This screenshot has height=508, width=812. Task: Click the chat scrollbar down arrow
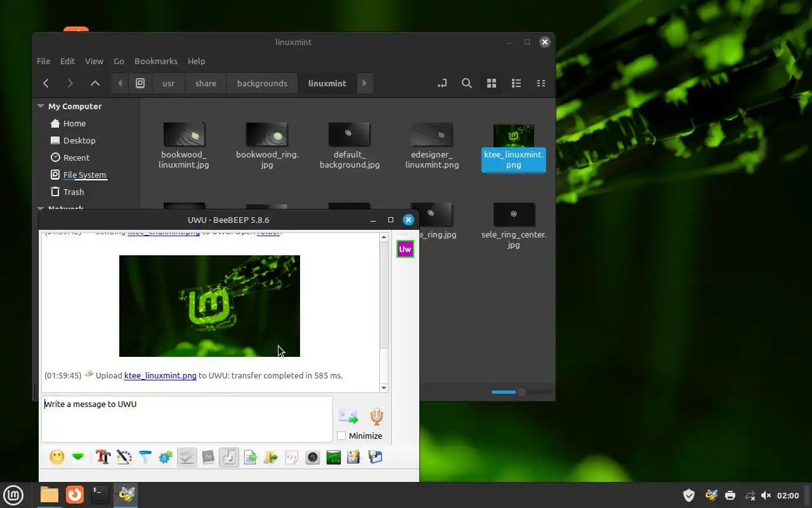pyautogui.click(x=384, y=387)
